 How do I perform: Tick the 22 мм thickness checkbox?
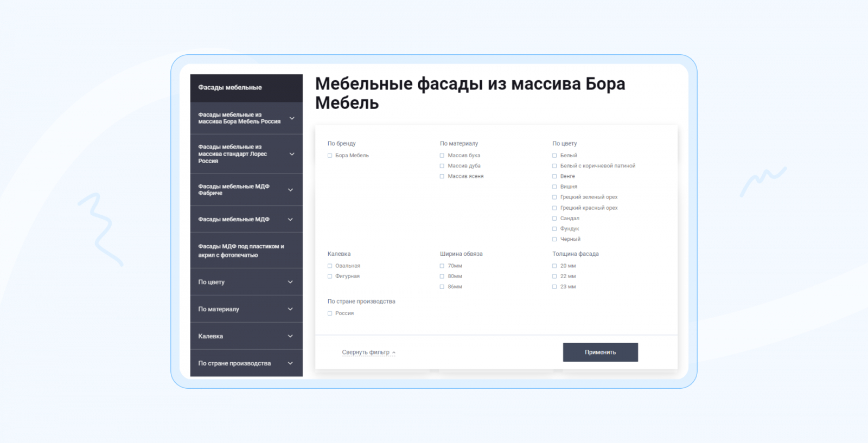[554, 277]
